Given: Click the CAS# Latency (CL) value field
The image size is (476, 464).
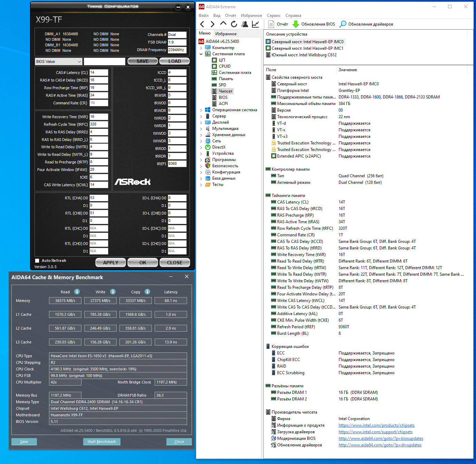Looking at the screenshot, I should click(99, 73).
